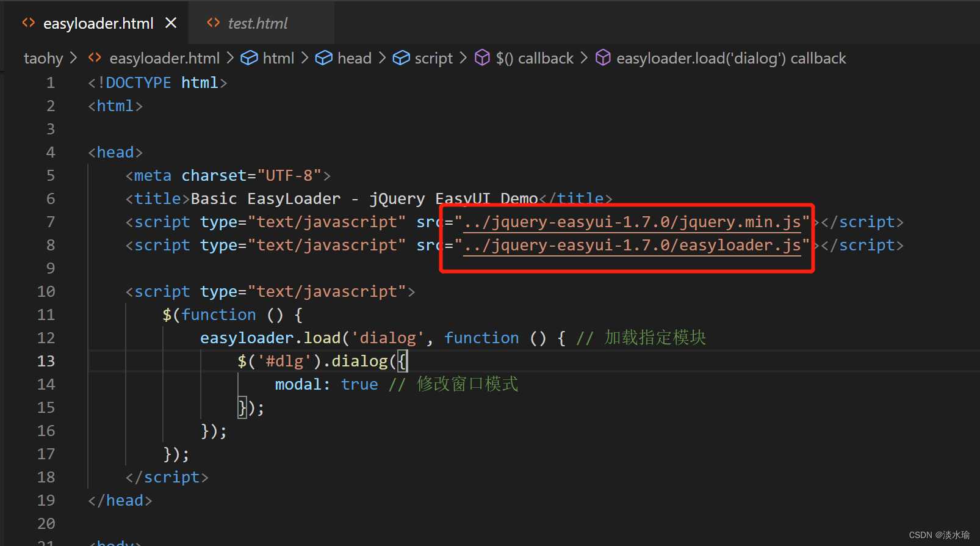Click line number 10 in gutter

pyautogui.click(x=46, y=291)
